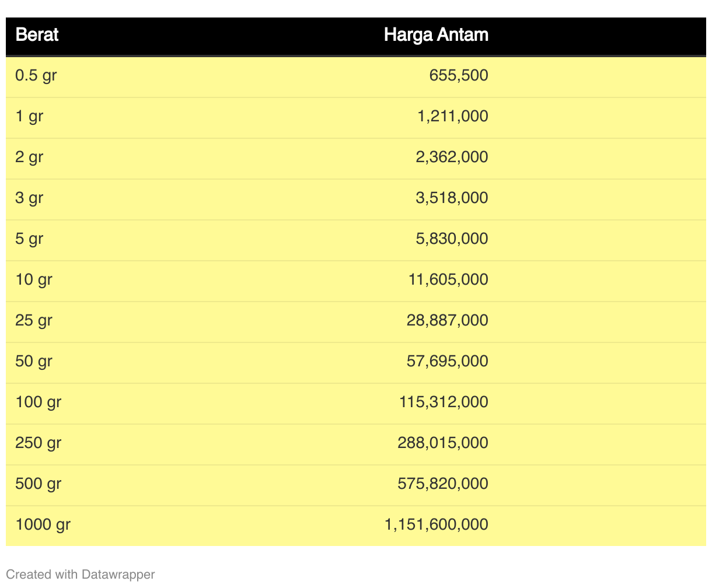712x588 pixels.
Task: Select the 250 gr weight cell
Action: click(x=39, y=443)
